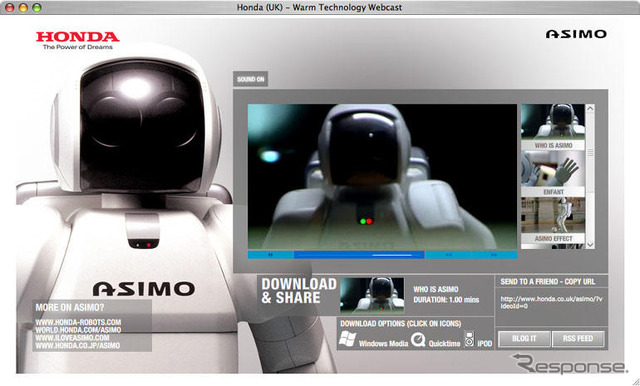Click the ASIMO logo in the header

click(x=576, y=34)
